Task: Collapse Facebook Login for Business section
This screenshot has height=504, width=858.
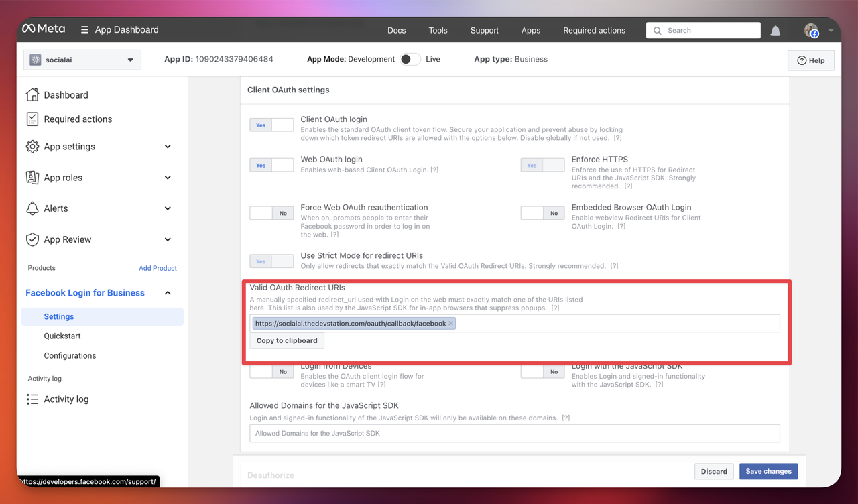Action: click(x=168, y=293)
